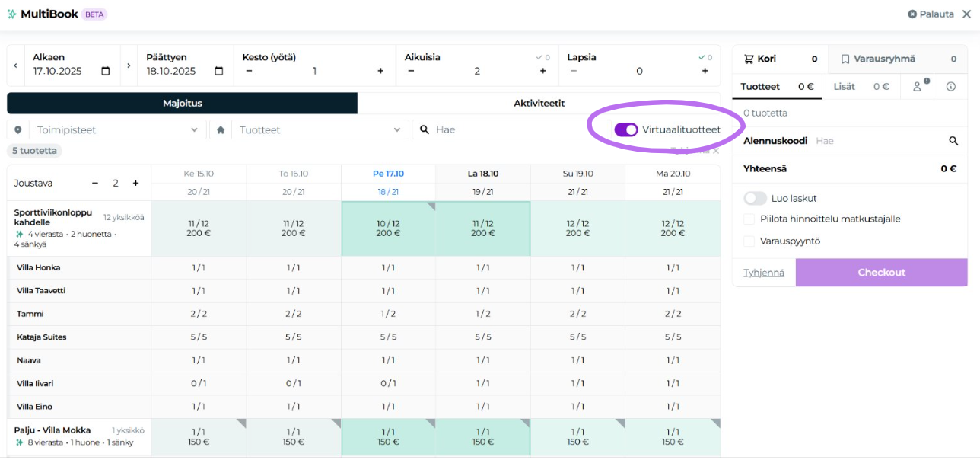The image size is (980, 476).
Task: Switch to the Aktiviteetit tab
Action: pyautogui.click(x=539, y=104)
